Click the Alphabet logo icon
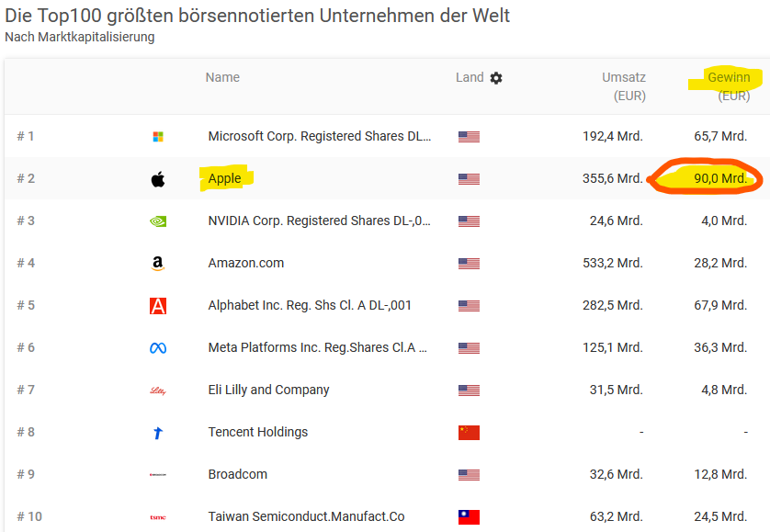 click(158, 305)
